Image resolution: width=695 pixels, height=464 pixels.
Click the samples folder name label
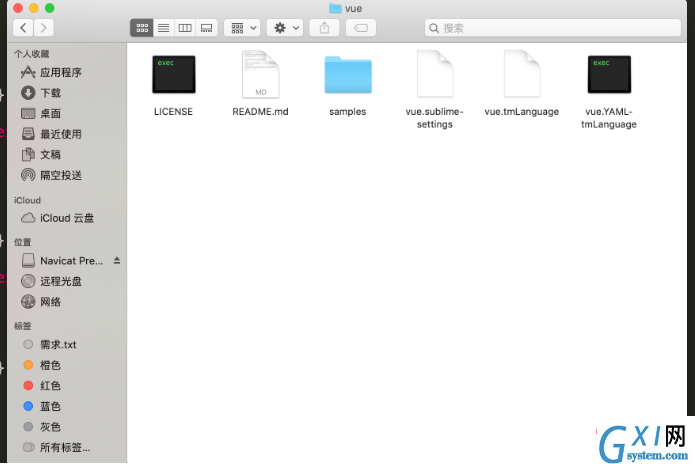coord(348,112)
